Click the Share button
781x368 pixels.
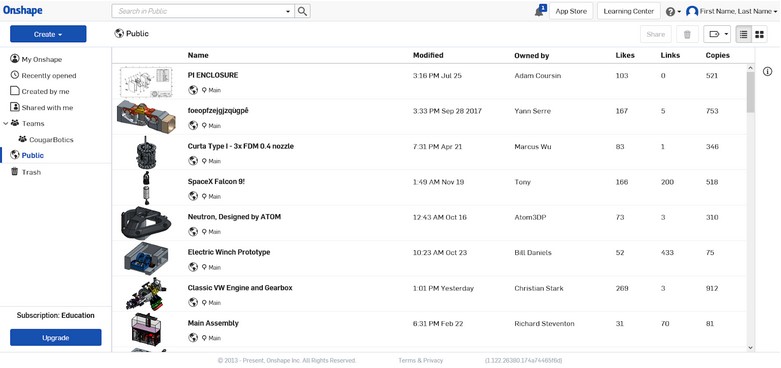click(655, 34)
